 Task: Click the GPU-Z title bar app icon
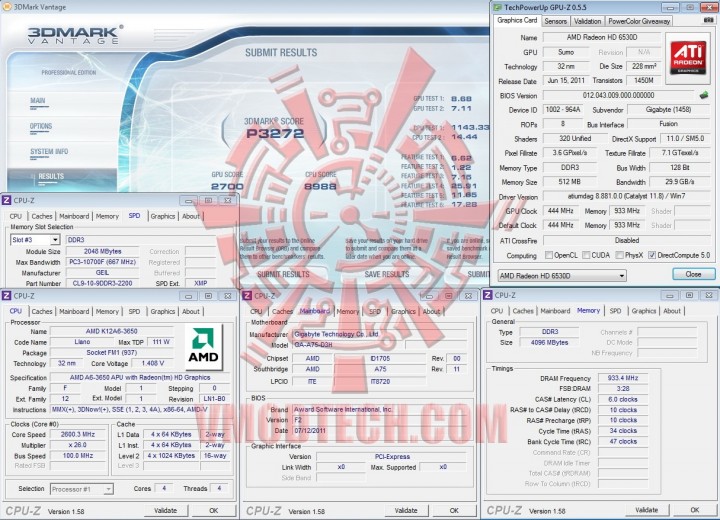click(x=497, y=7)
